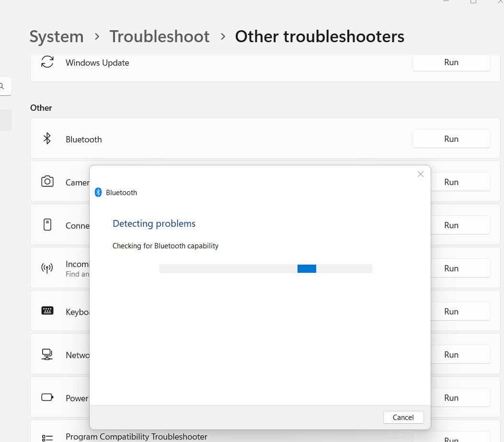The image size is (504, 442).
Task: Click the Bluetooth title in the dialog
Action: [121, 192]
